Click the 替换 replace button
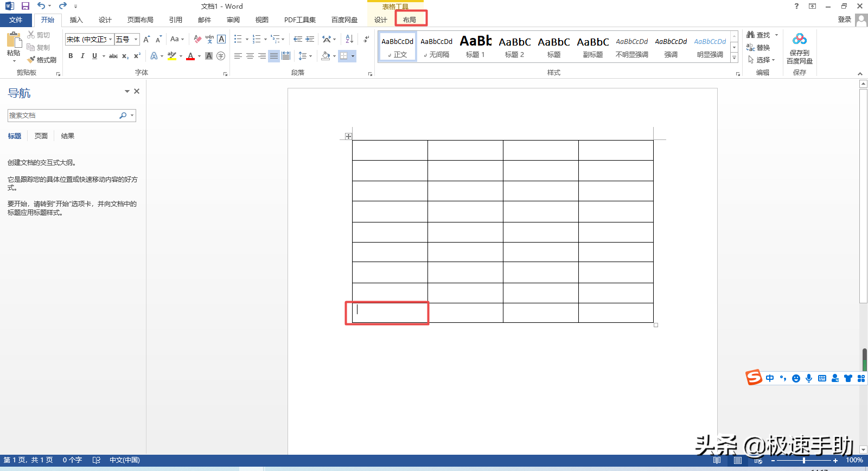This screenshot has height=471, width=868. (758, 48)
